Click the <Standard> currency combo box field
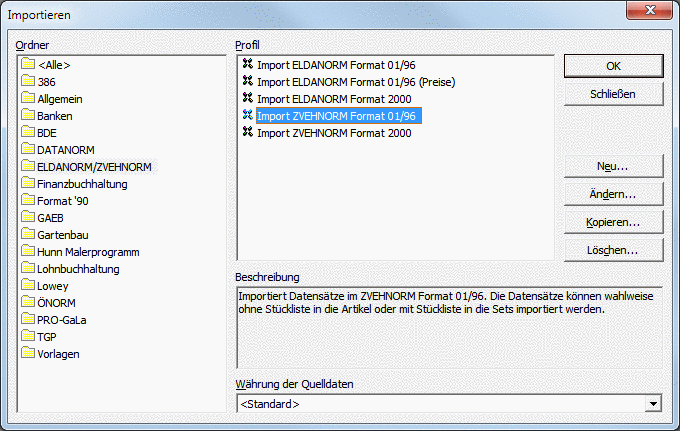 coord(449,404)
